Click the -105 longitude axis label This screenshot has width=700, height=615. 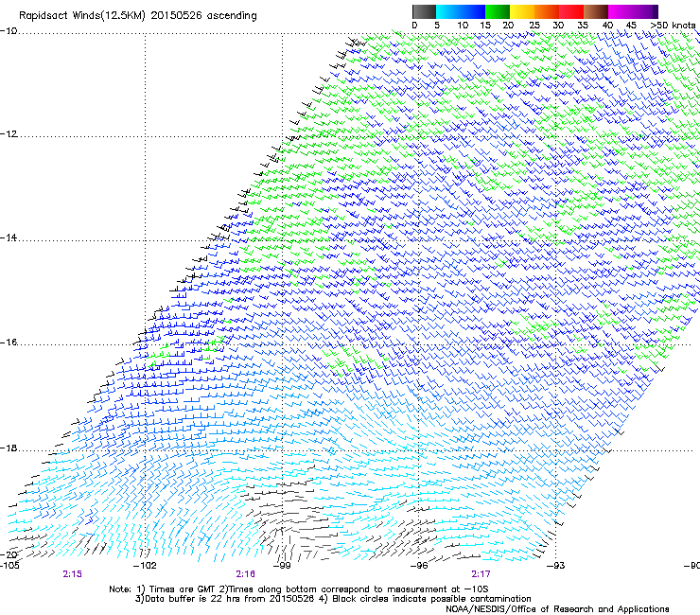click(x=9, y=566)
